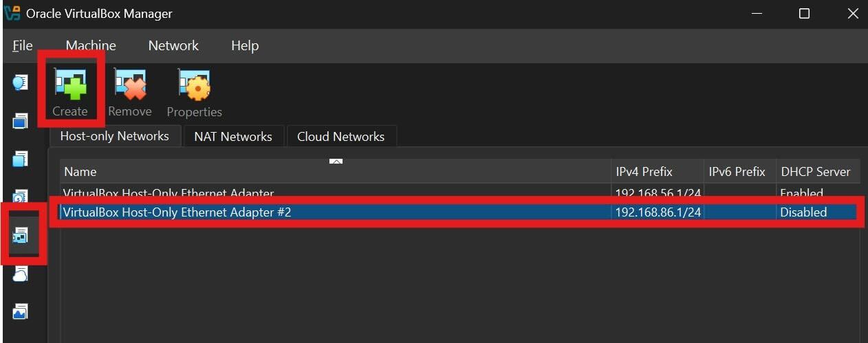868x343 pixels.
Task: Open the File menu
Action: [23, 46]
